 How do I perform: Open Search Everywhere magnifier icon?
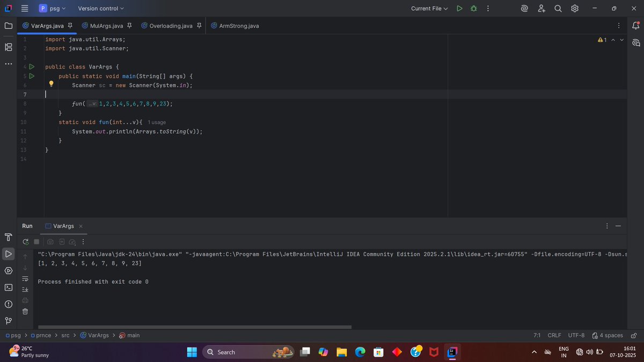click(x=558, y=9)
